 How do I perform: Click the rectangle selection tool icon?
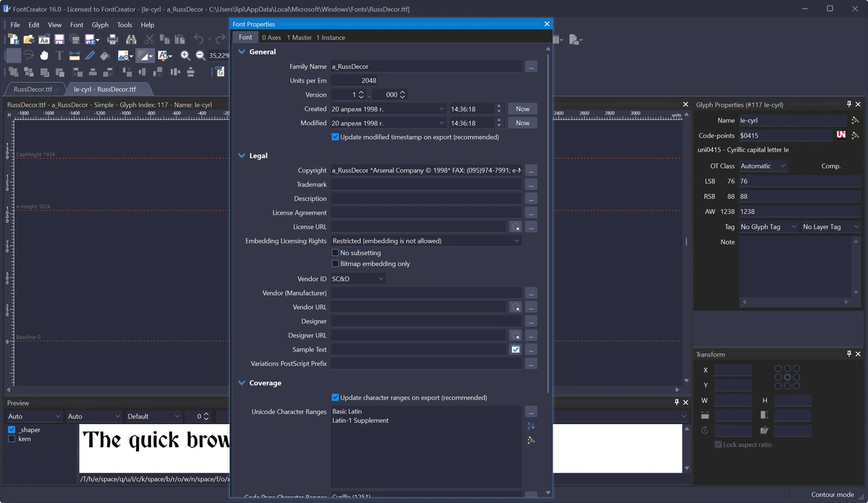click(x=13, y=55)
